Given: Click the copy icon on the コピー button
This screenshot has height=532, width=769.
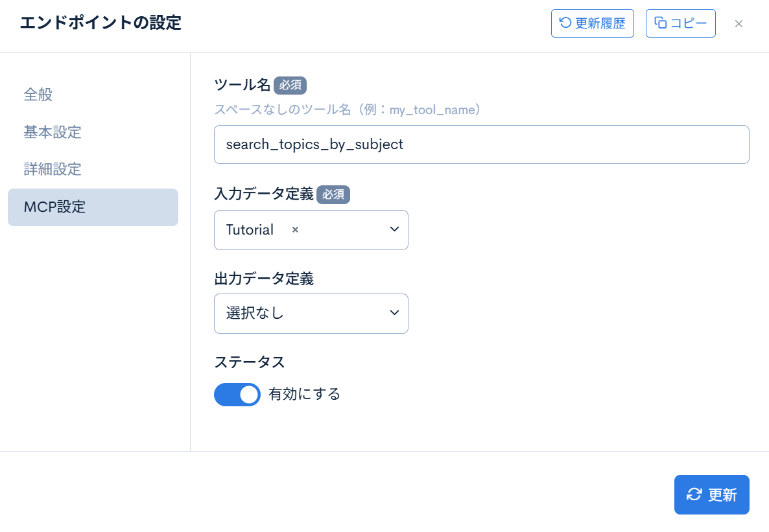Looking at the screenshot, I should [x=659, y=23].
